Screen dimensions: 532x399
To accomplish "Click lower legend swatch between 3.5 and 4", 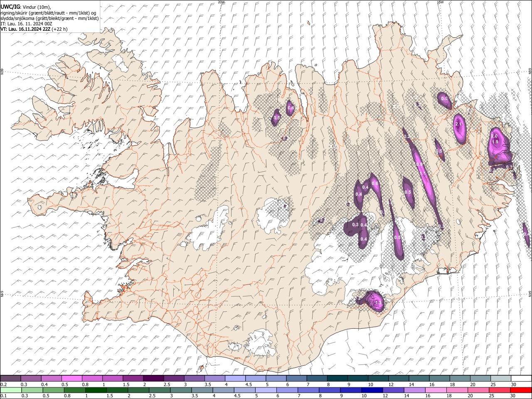I will (202, 390).
